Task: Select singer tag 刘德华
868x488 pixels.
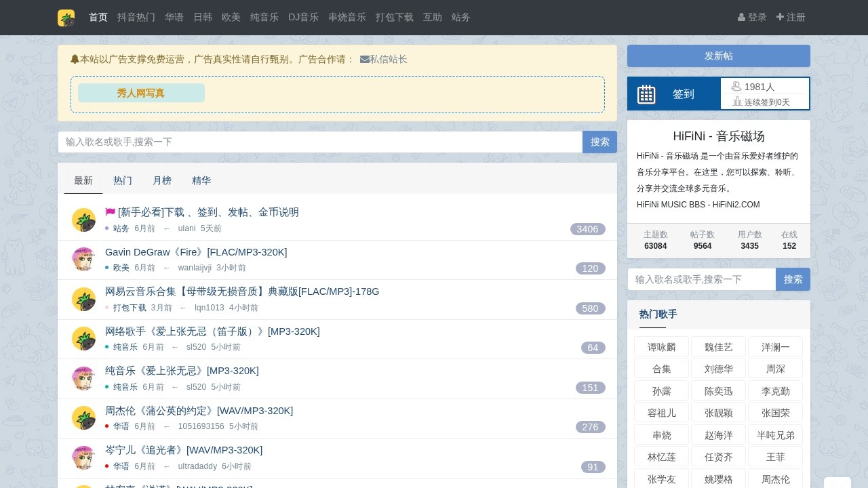Action: tap(719, 369)
